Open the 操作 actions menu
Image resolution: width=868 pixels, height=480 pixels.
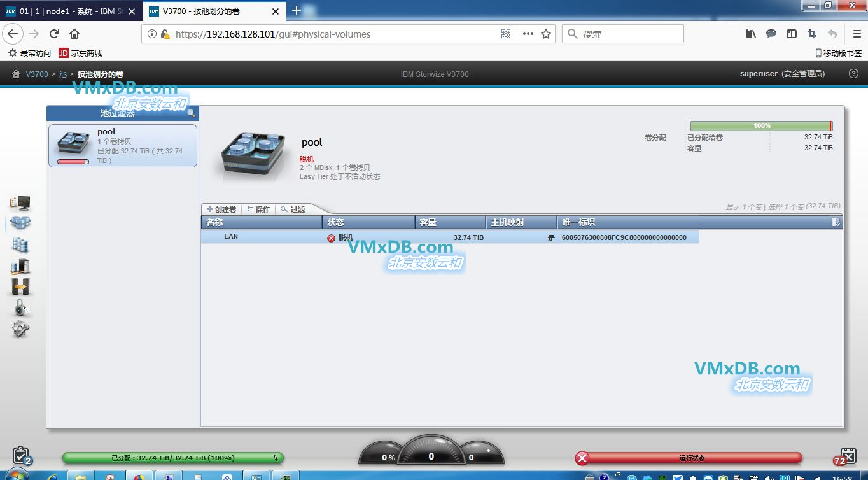[258, 209]
